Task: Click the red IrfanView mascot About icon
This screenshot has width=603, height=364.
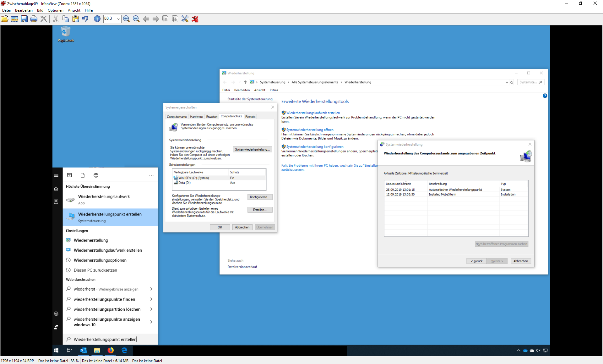Action: coord(195,19)
